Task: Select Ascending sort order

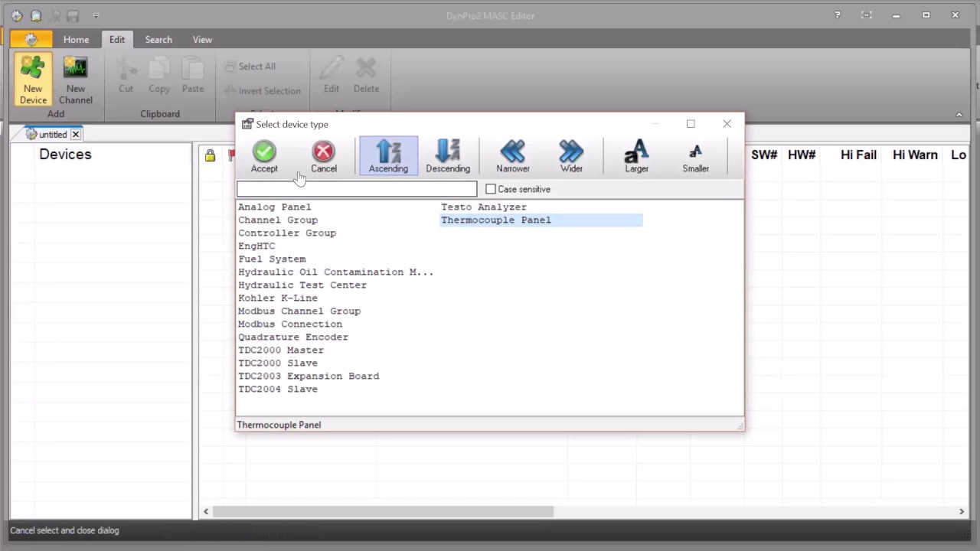Action: click(x=388, y=156)
